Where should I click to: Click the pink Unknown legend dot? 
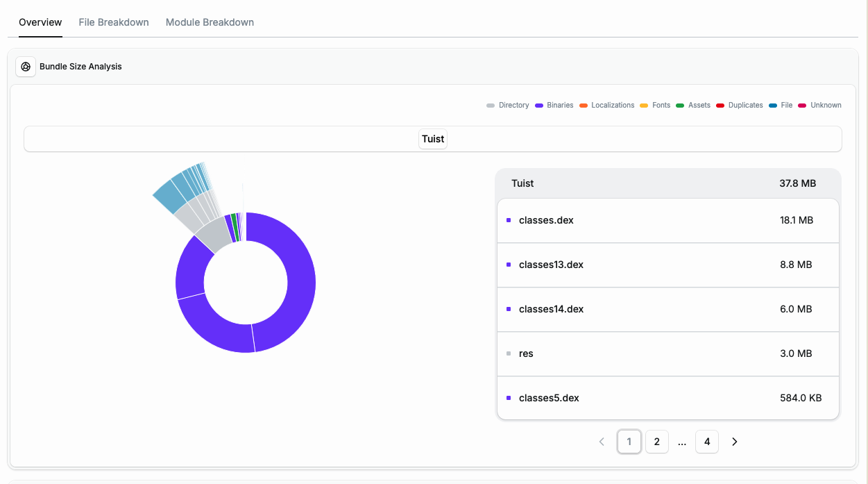tap(802, 105)
